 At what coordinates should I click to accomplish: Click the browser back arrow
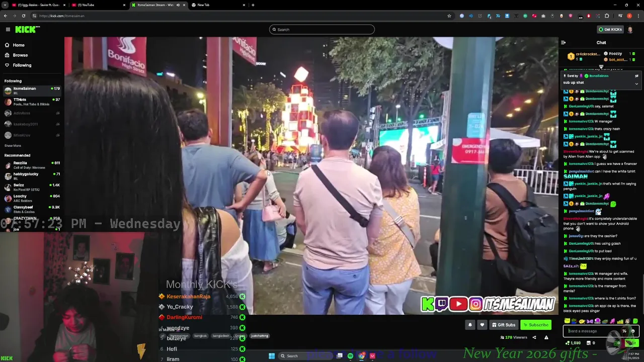(6, 16)
